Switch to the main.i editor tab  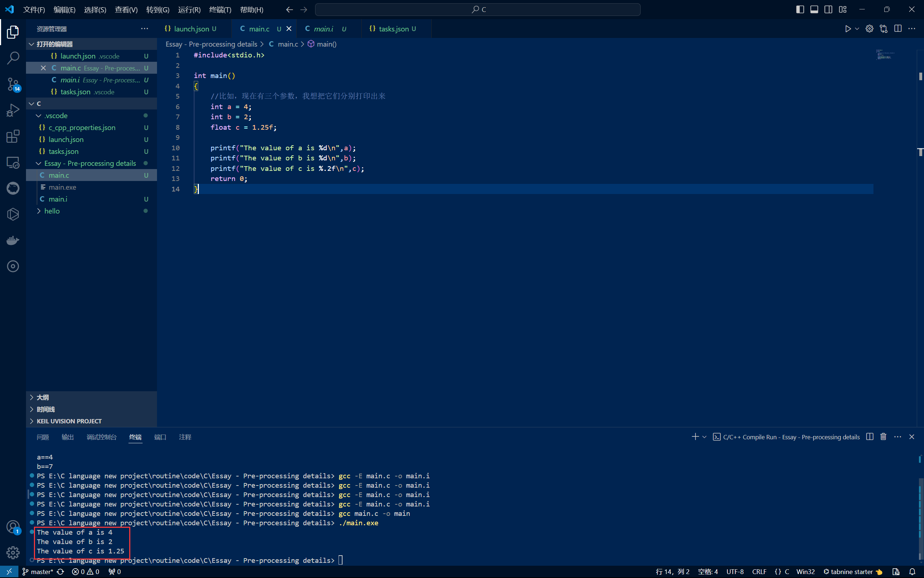(x=330, y=29)
